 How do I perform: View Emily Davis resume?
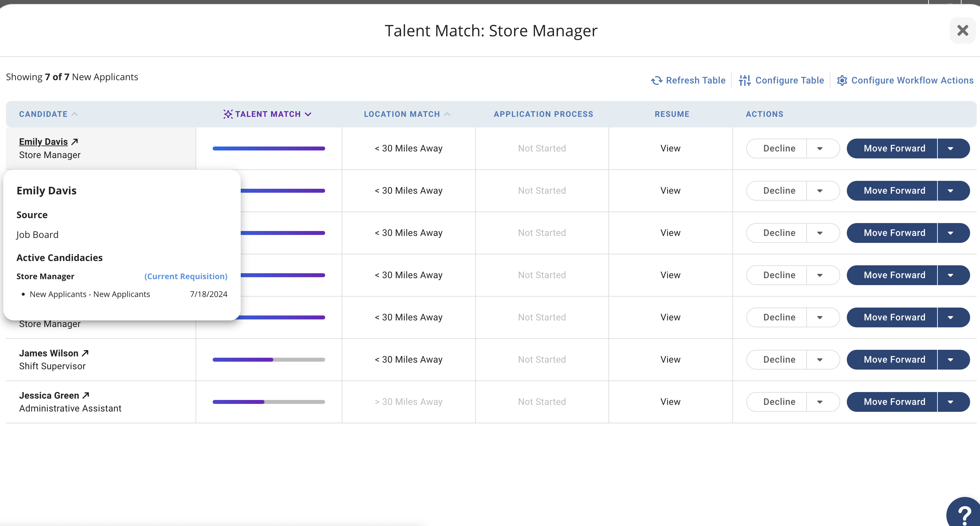click(x=670, y=148)
